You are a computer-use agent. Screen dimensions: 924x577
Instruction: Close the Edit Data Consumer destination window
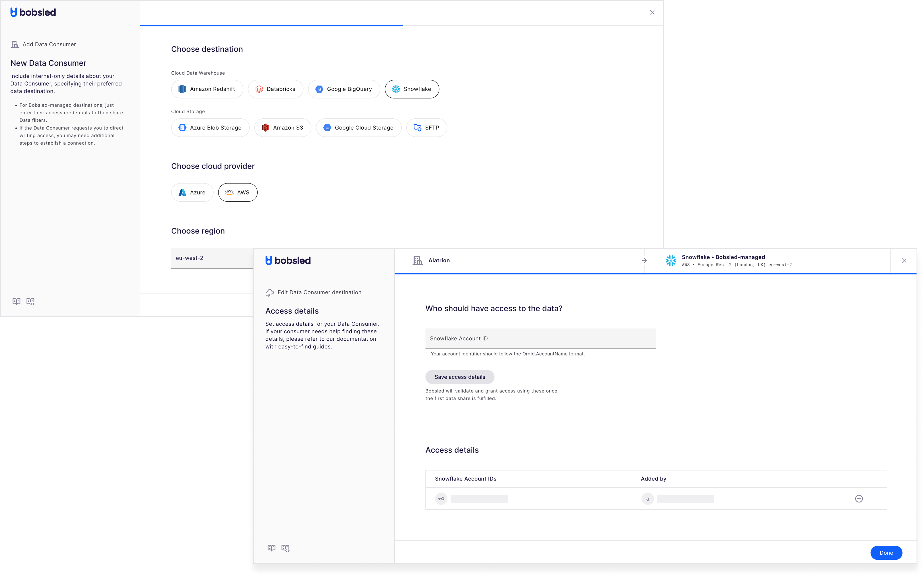click(904, 261)
